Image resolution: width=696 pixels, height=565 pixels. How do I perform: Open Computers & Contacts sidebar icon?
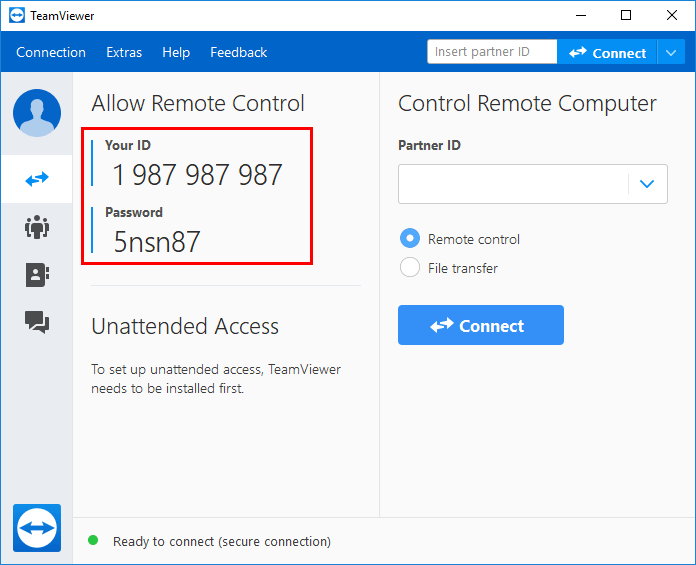coord(37,275)
